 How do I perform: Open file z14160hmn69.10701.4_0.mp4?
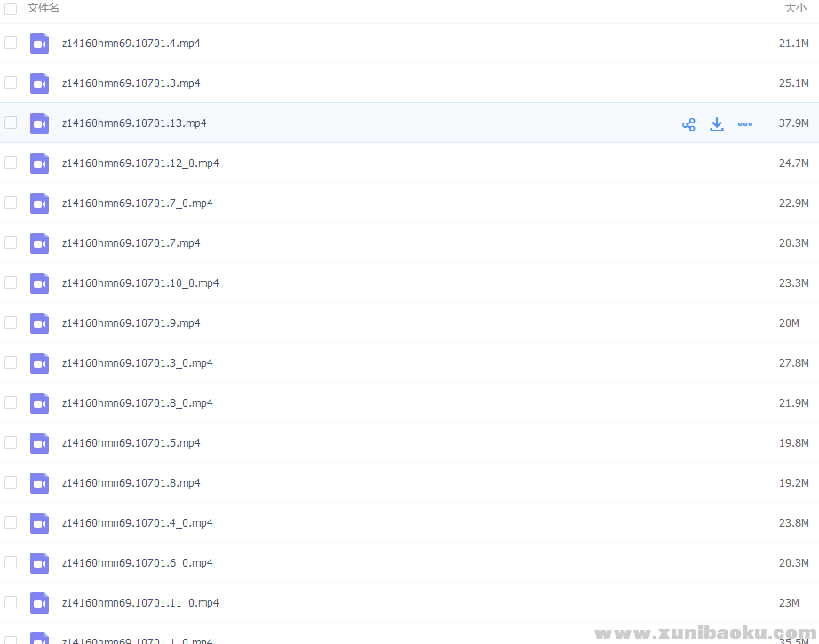click(137, 523)
